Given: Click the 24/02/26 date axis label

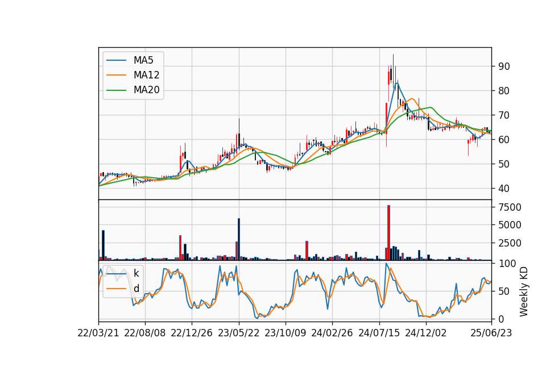Looking at the screenshot, I should coord(332,333).
